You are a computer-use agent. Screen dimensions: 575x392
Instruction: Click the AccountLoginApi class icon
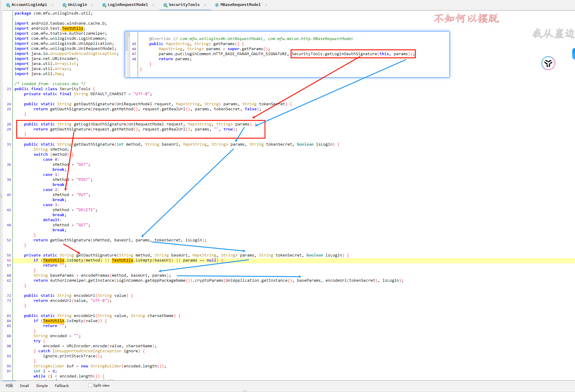(8, 5)
